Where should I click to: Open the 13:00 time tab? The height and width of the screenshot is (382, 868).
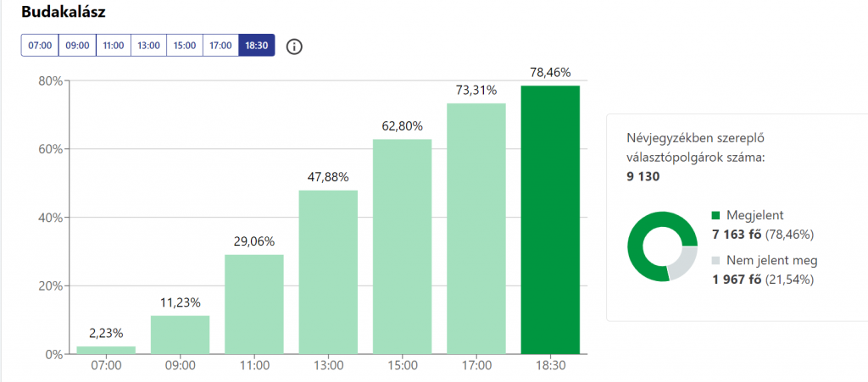click(x=148, y=46)
